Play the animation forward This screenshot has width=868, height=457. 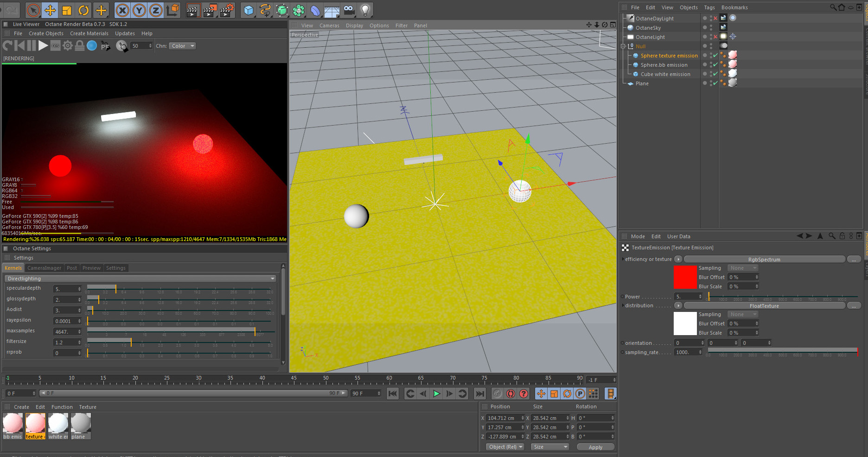[x=436, y=394]
